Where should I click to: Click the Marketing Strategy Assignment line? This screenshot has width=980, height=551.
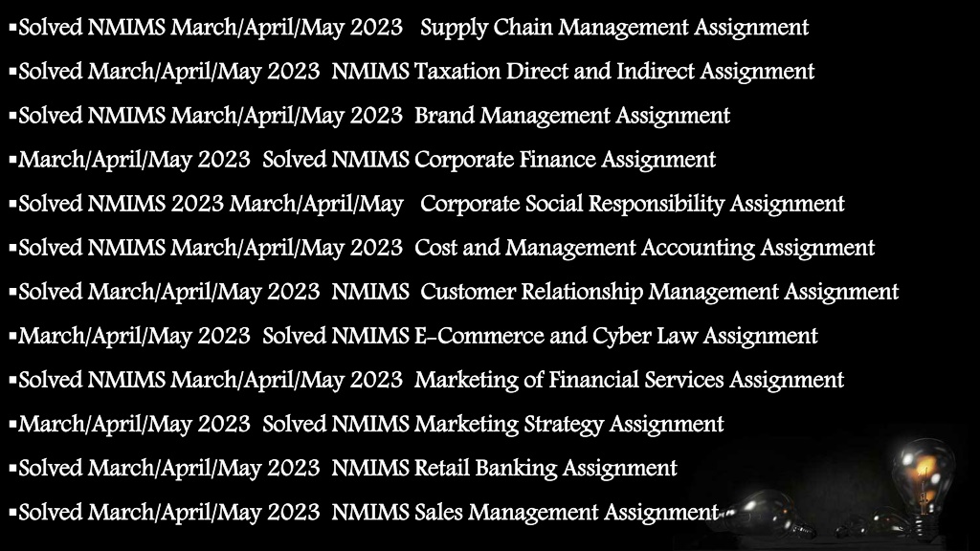click(x=367, y=424)
